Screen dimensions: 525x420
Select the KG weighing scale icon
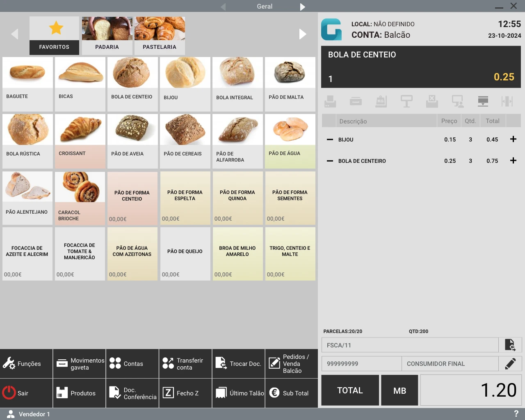[381, 101]
